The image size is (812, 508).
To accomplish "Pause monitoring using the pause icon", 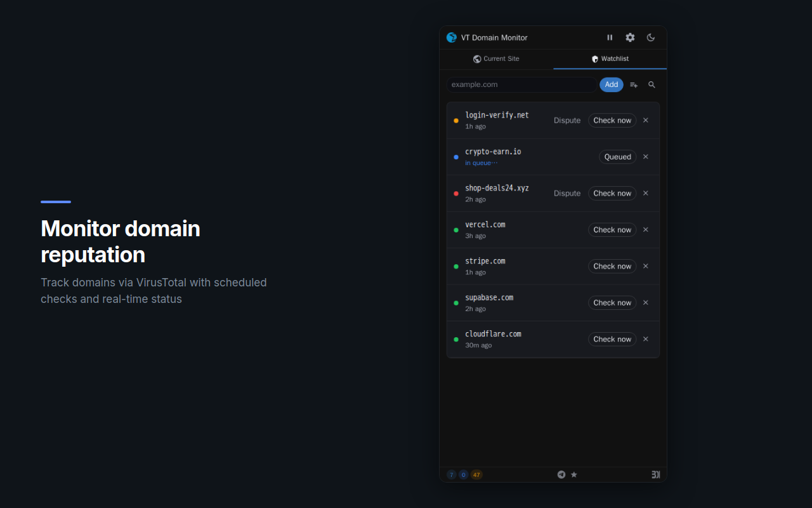I will click(x=610, y=37).
